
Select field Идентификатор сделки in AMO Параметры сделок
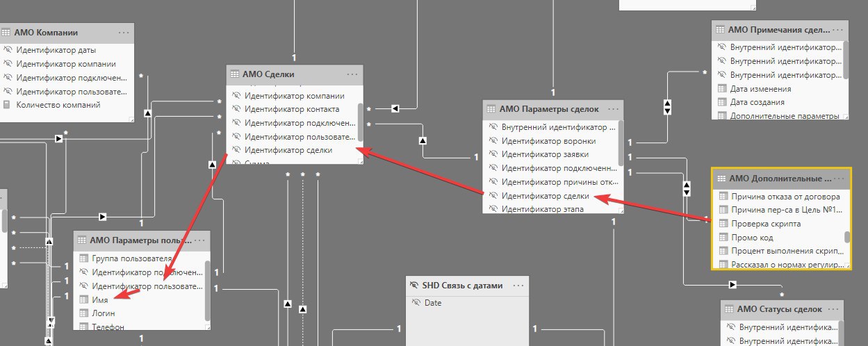click(x=545, y=196)
